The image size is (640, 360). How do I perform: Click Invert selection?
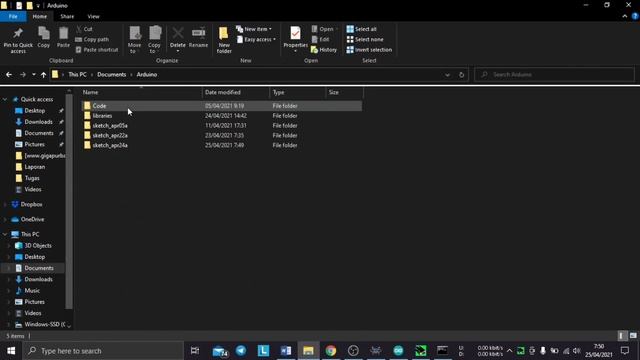(x=369, y=49)
